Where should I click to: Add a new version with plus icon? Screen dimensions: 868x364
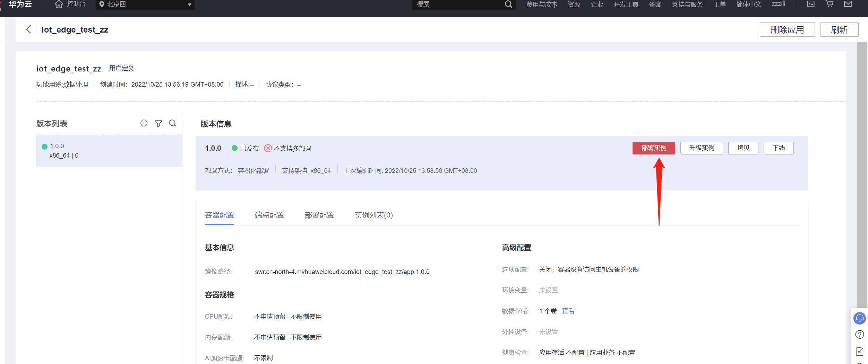144,123
